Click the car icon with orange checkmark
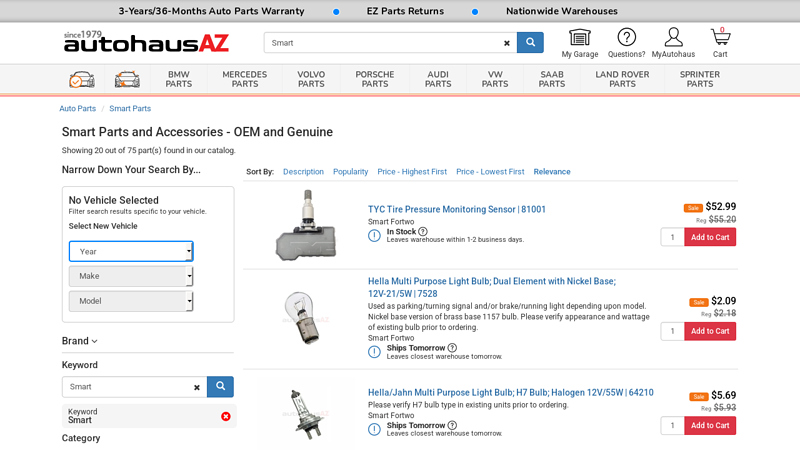Screen dimensions: 800x450 coord(82,79)
